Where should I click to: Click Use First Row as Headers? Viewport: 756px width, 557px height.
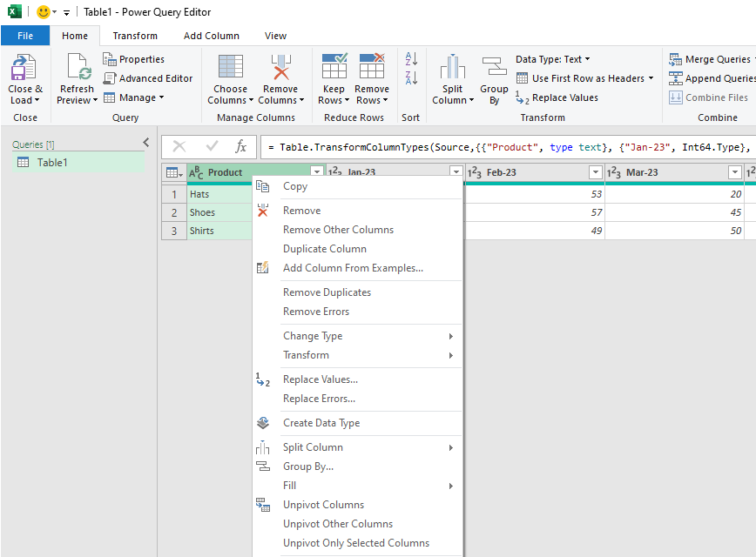(579, 77)
